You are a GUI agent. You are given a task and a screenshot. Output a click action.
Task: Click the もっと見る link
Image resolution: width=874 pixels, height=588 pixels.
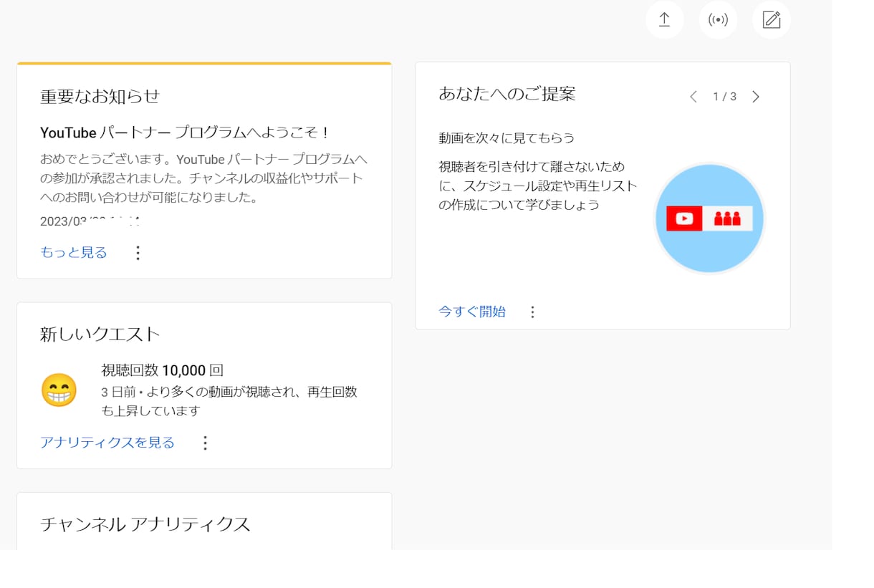pos(74,252)
